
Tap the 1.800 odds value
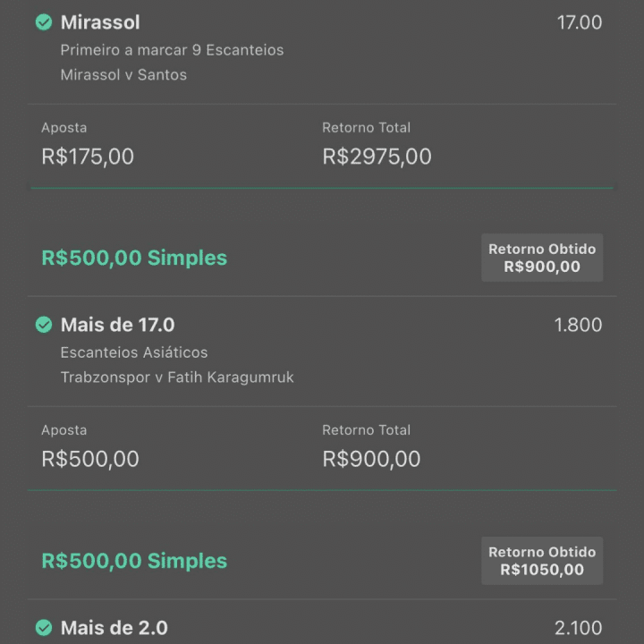point(578,325)
